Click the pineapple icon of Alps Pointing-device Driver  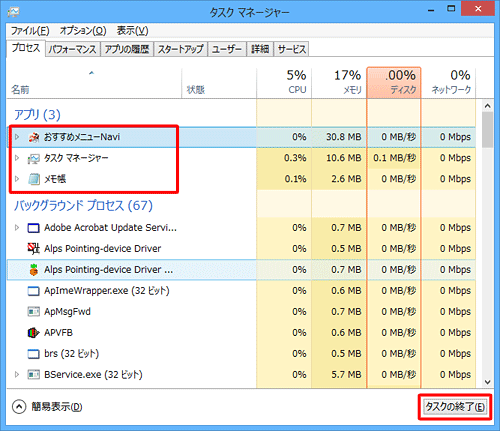33,270
